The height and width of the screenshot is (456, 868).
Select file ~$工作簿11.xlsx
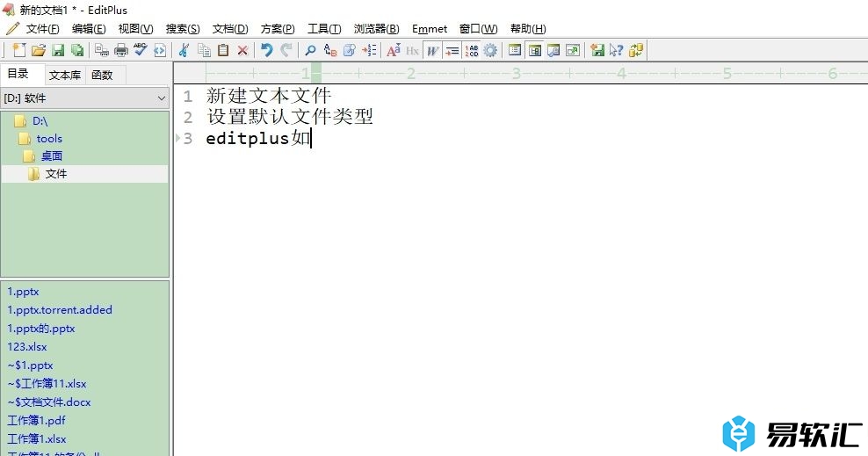pyautogui.click(x=47, y=383)
